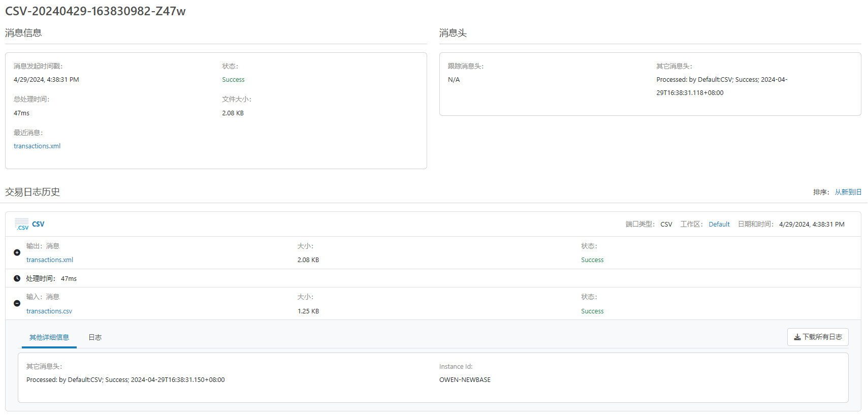This screenshot has height=416, width=868.
Task: Open the Default workspace link
Action: (x=719, y=225)
